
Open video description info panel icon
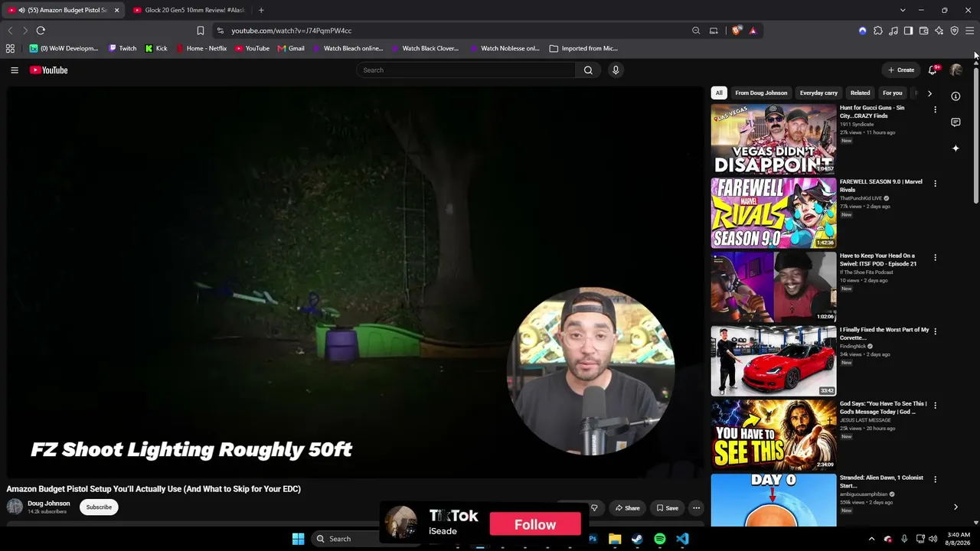[955, 96]
